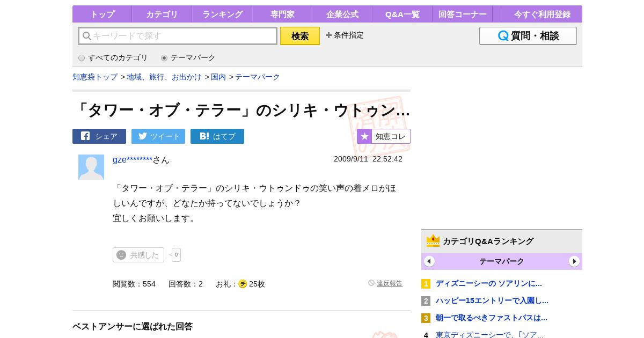Open the 企業公式 tab
644x338 pixels.
pyautogui.click(x=342, y=14)
